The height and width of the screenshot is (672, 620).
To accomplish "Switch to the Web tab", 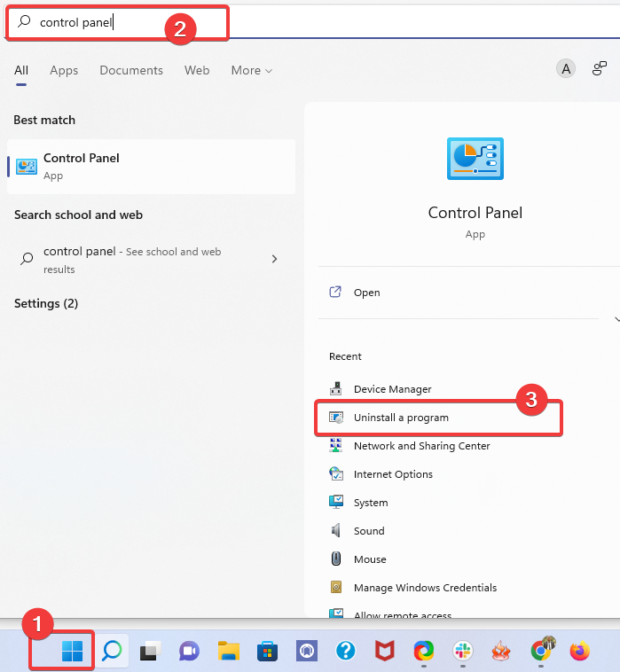I will (197, 70).
